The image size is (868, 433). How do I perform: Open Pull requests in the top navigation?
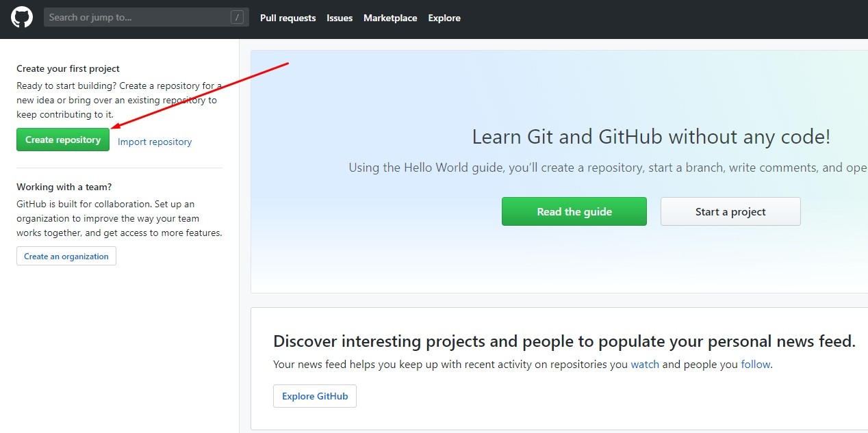pos(288,18)
